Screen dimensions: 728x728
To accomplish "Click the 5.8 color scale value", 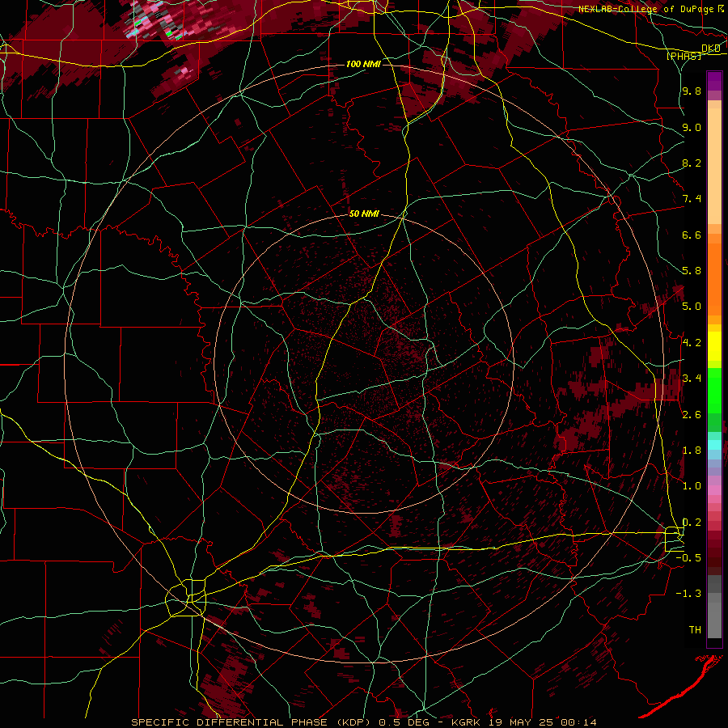I will tap(692, 271).
